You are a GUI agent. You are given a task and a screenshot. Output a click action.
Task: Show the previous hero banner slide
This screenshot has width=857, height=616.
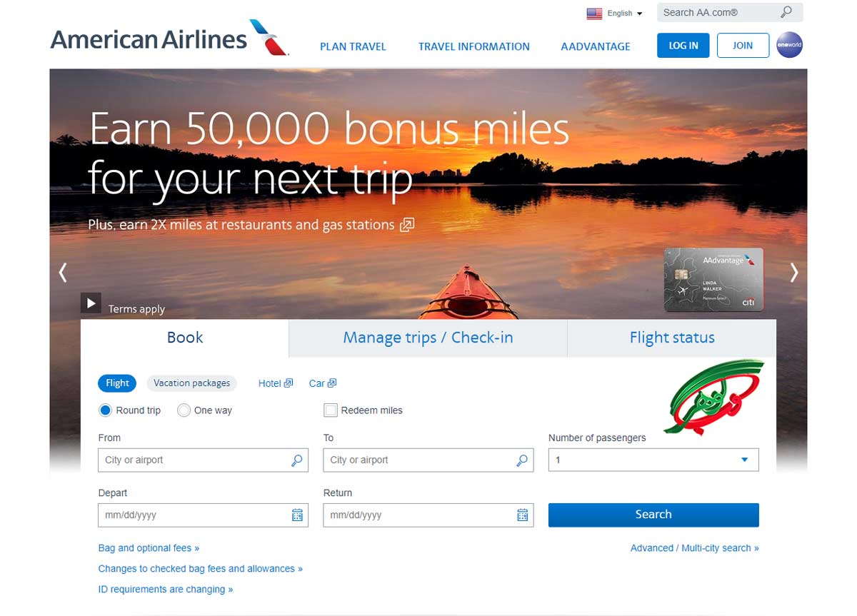click(x=63, y=272)
